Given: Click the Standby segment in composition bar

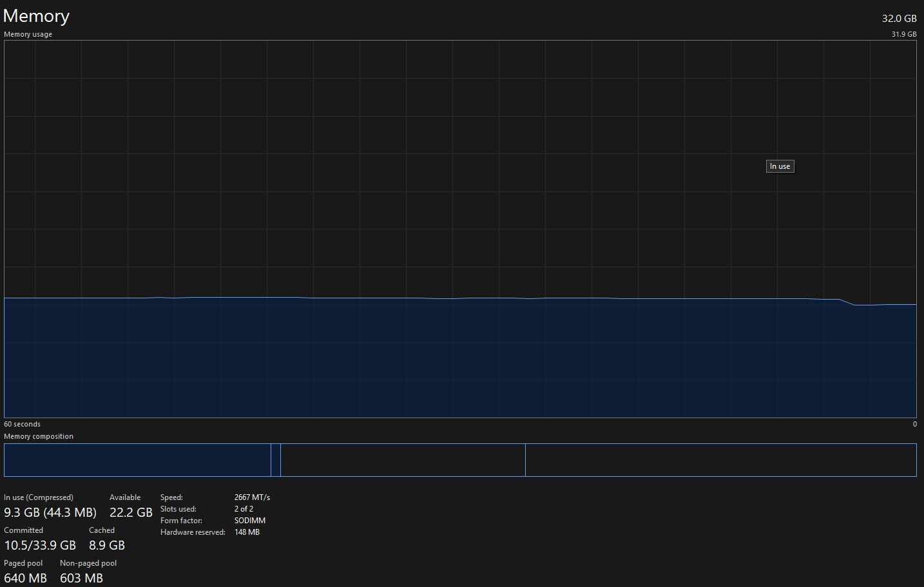Looking at the screenshot, I should 403,460.
